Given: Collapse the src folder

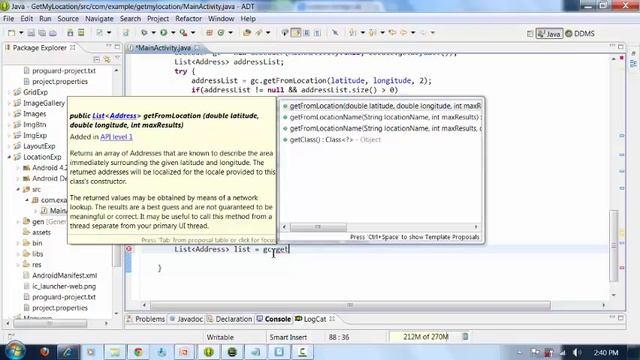Looking at the screenshot, I should coord(18,189).
